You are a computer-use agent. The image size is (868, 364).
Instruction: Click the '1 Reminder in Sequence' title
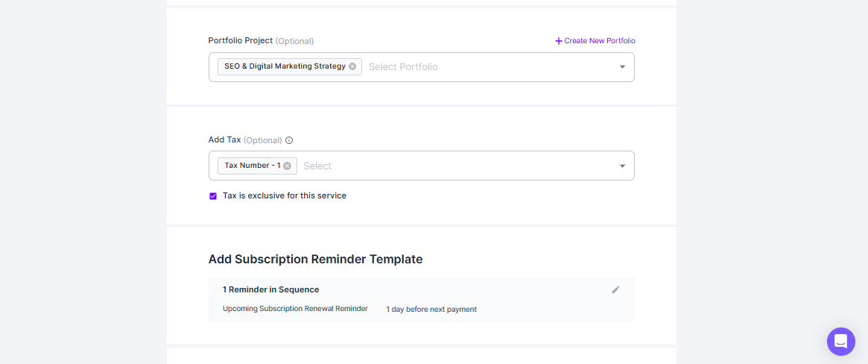[270, 289]
